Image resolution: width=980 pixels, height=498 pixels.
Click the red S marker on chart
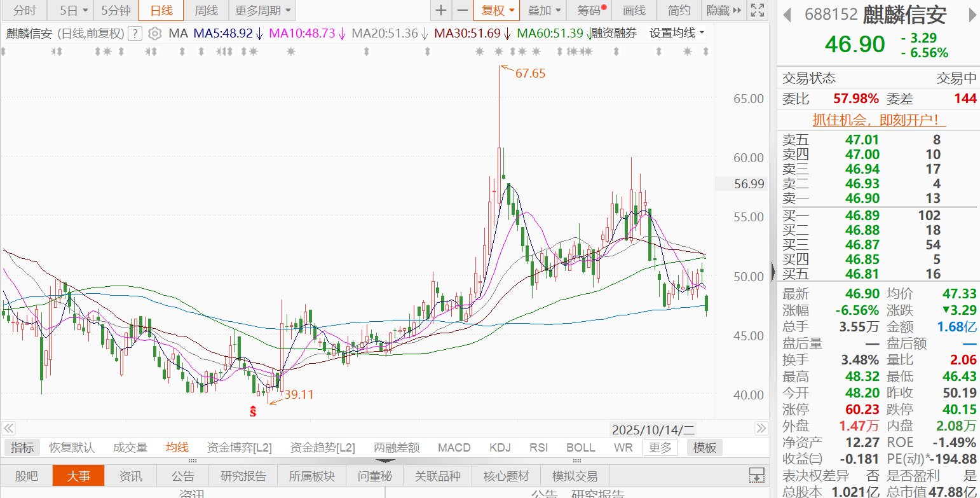pos(252,412)
